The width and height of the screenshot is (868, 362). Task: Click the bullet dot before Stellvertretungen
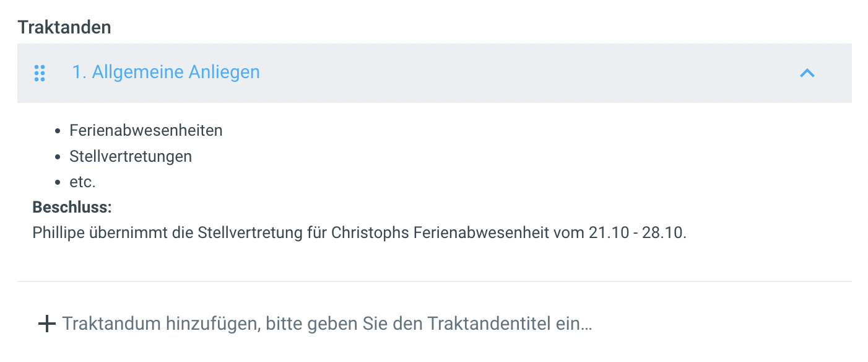58,157
